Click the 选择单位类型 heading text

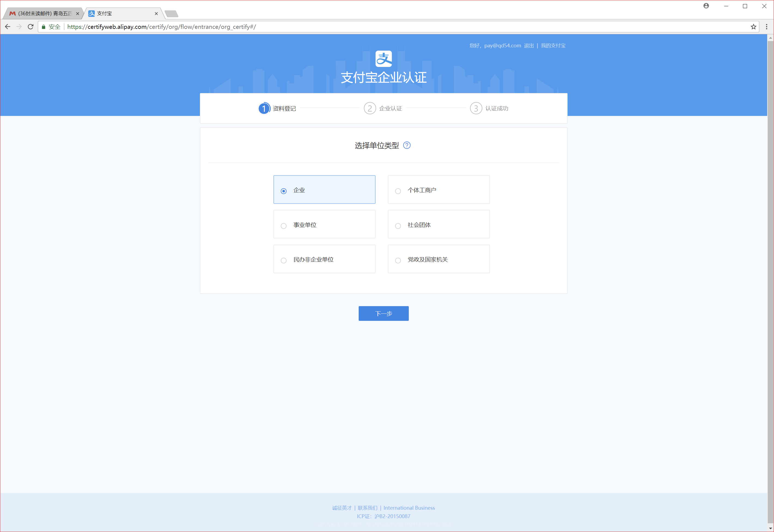point(377,145)
